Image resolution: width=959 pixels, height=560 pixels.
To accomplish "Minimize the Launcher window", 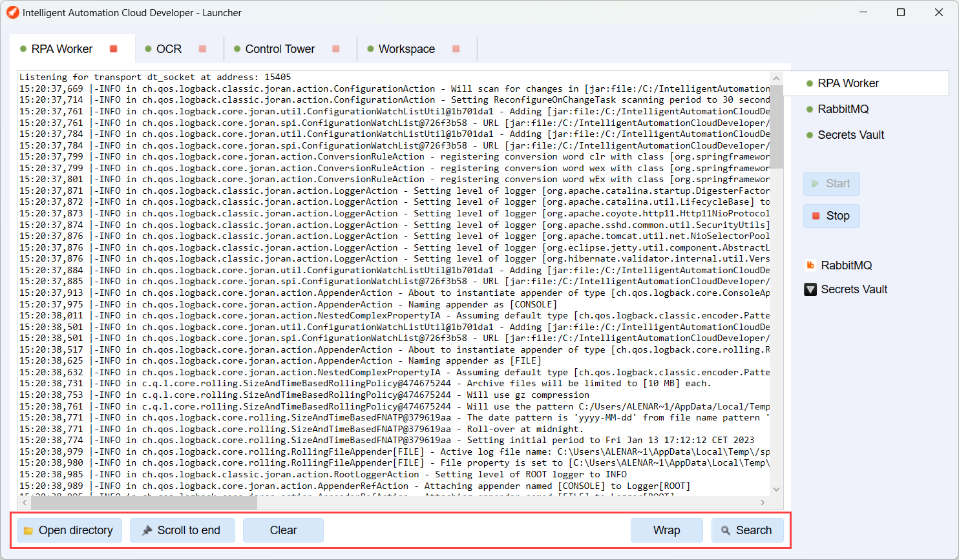I will click(863, 12).
